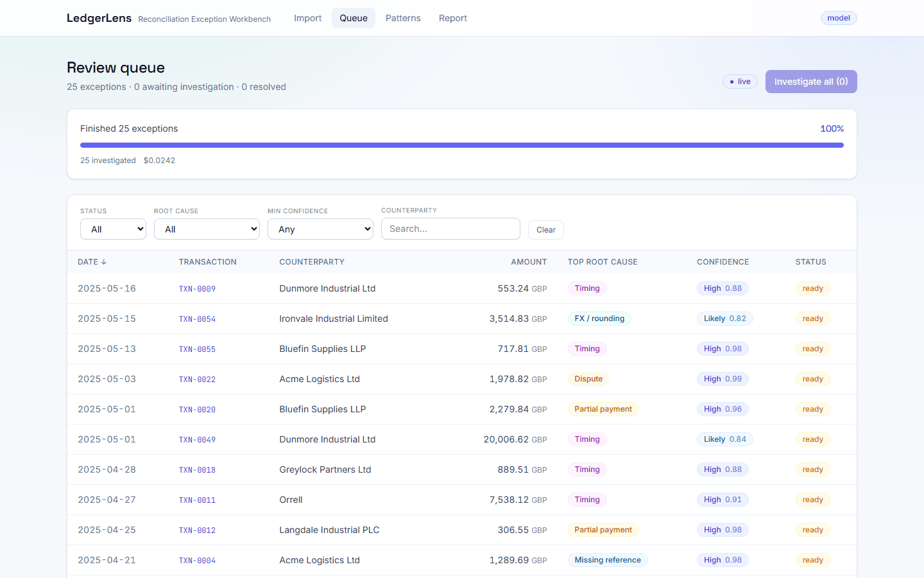
Task: Open transaction TXN-0009
Action: (x=197, y=289)
